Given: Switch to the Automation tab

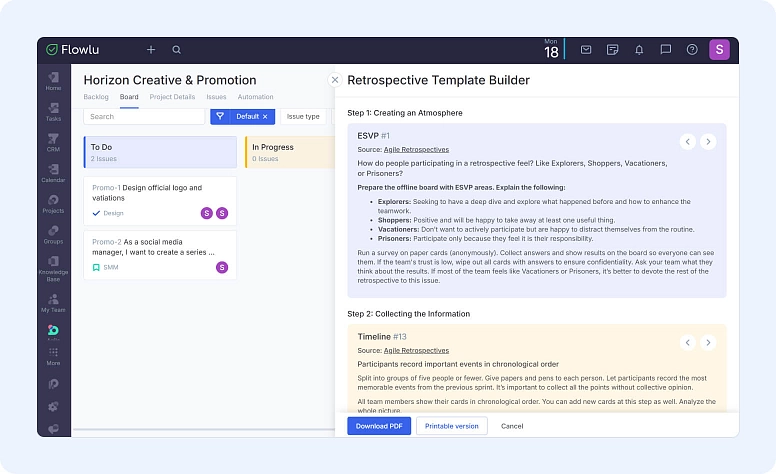Looking at the screenshot, I should click(x=255, y=97).
